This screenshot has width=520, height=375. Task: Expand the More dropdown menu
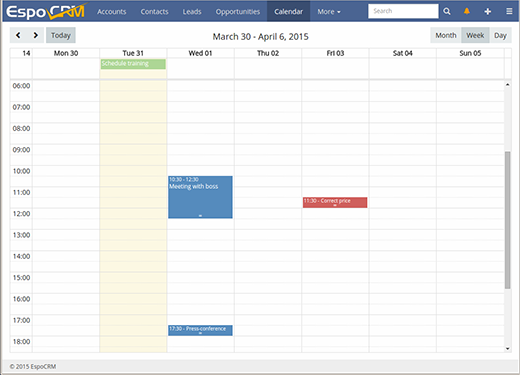(x=329, y=12)
